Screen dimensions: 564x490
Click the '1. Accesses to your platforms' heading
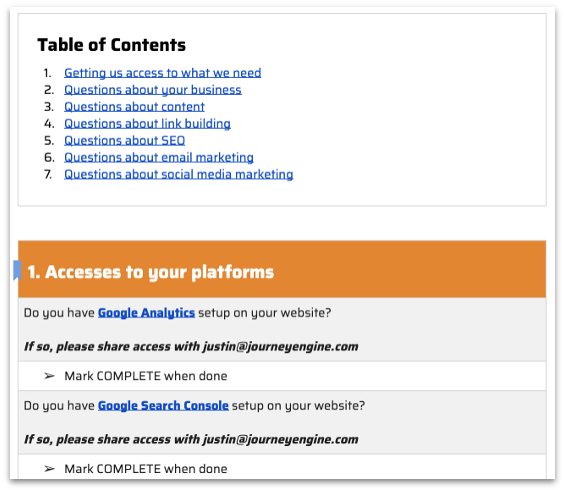151,272
